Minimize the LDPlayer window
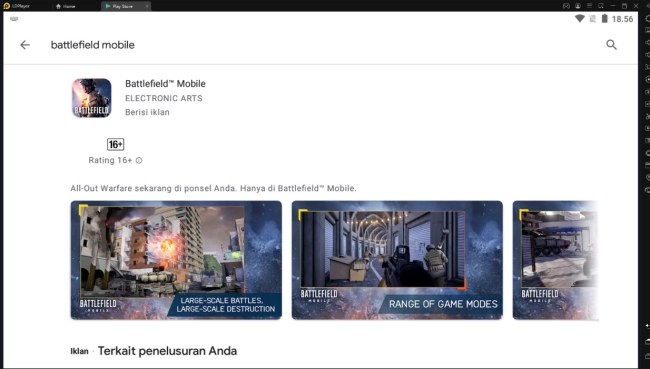Viewport: 650px width, 369px height. [613, 6]
